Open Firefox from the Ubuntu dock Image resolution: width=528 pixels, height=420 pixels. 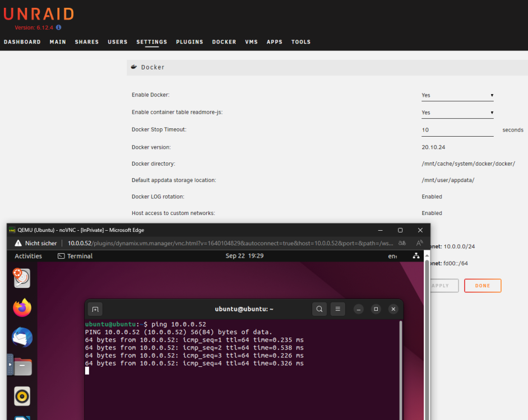pos(22,307)
